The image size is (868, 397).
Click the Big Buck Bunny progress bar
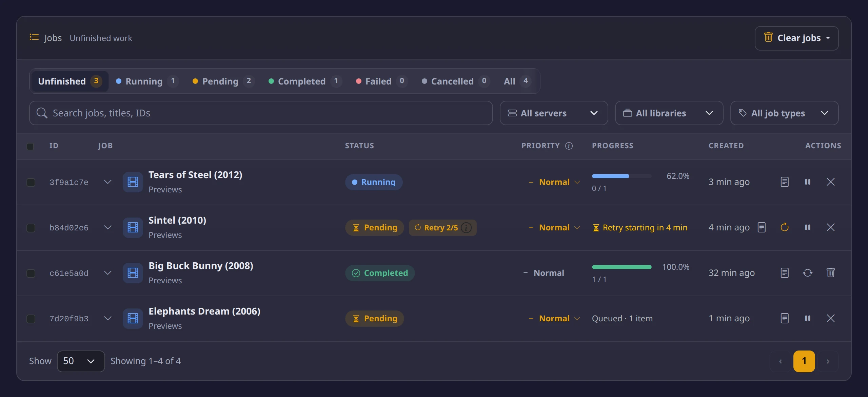pos(622,267)
